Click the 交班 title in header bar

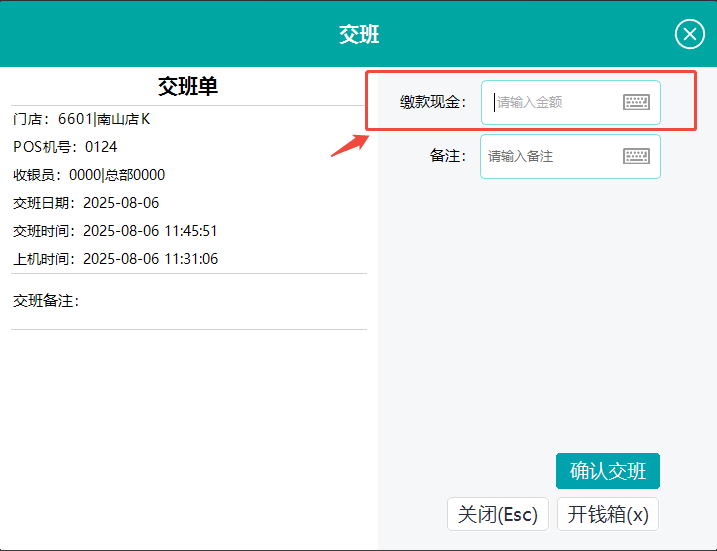pyautogui.click(x=359, y=34)
